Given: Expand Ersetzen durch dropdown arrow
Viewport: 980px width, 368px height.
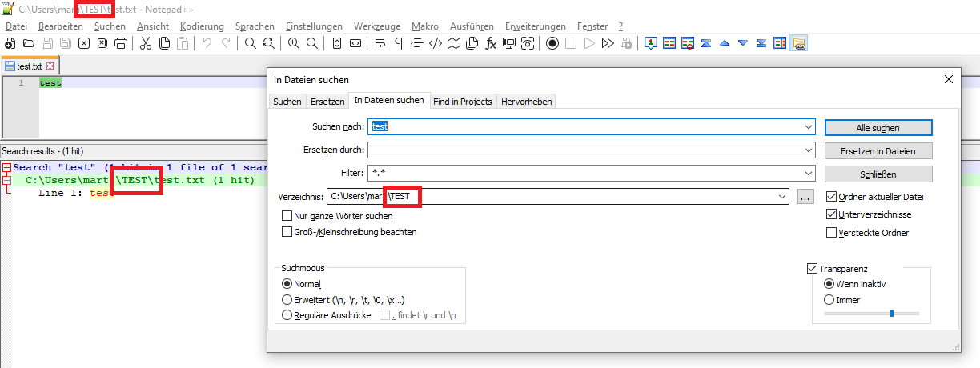Looking at the screenshot, I should point(809,150).
